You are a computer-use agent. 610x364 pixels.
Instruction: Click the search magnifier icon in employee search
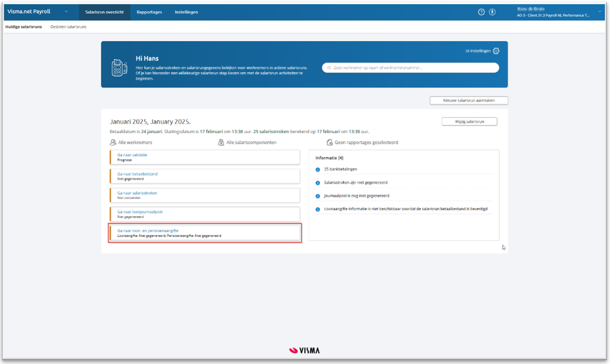[x=329, y=68]
